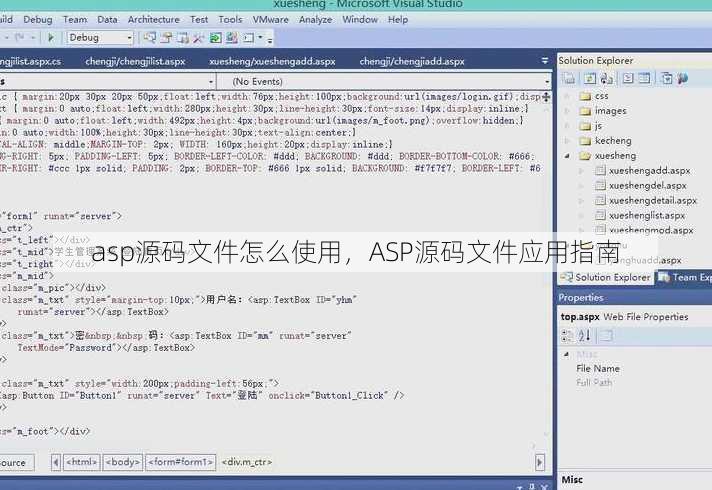Viewport: 712px width, 490px height.
Task: Click the first toolbar icon after Debug combo
Action: (149, 38)
